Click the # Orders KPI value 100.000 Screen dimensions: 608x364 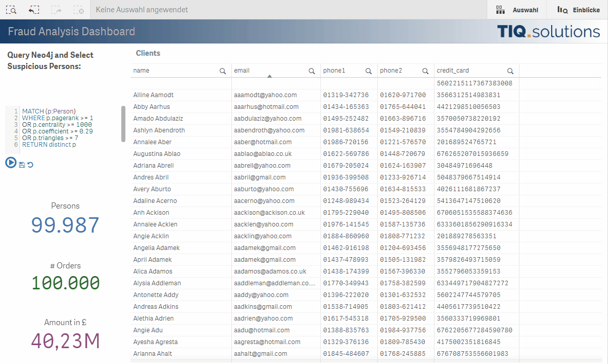pyautogui.click(x=65, y=283)
